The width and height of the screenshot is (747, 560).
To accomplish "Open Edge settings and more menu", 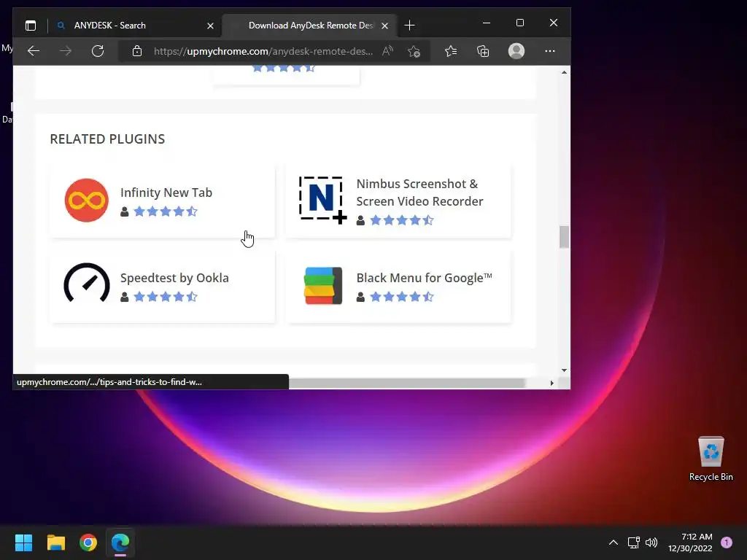I will click(550, 51).
